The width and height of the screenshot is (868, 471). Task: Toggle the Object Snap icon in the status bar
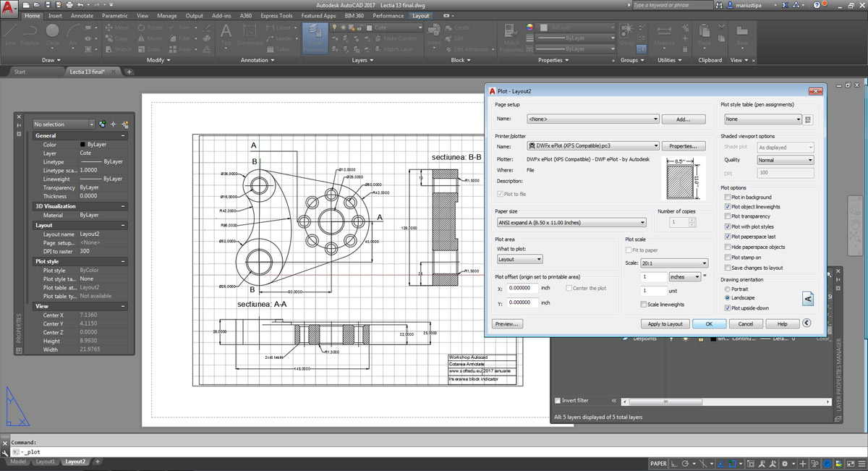pos(732,464)
